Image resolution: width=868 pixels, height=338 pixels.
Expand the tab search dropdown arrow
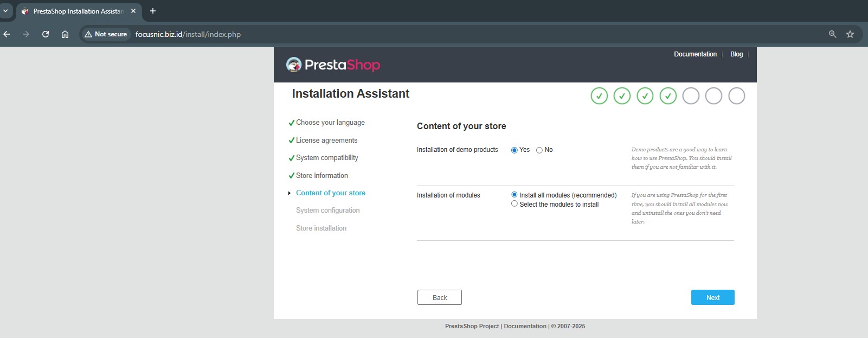pos(5,11)
